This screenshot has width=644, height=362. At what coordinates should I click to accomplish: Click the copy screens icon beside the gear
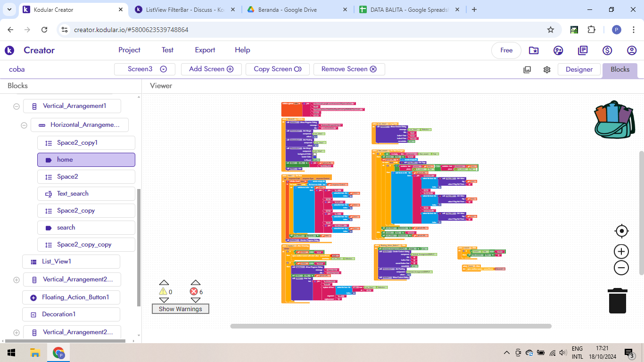[x=527, y=69]
